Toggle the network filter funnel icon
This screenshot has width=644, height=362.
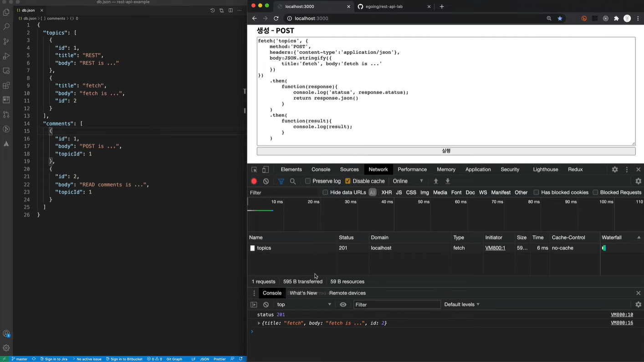point(281,181)
